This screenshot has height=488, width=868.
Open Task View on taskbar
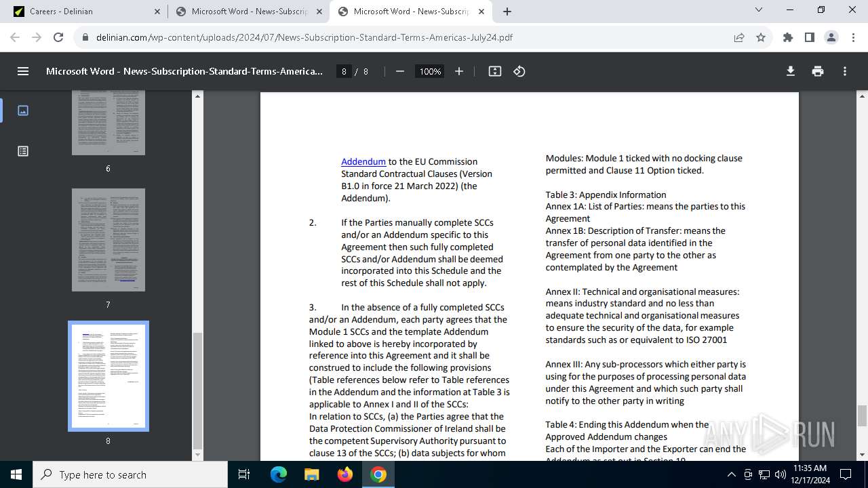tap(245, 474)
